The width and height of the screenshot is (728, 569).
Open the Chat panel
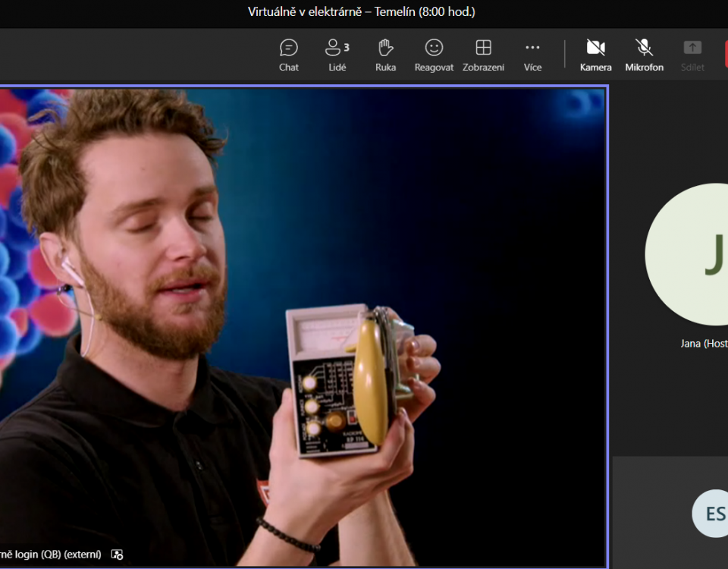click(x=288, y=55)
